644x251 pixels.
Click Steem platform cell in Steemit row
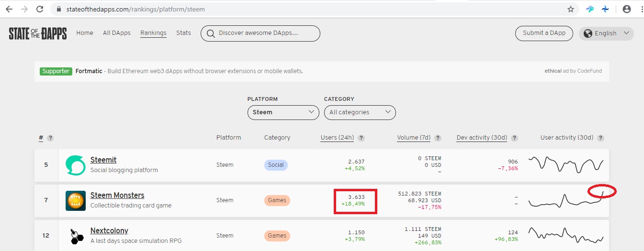click(225, 165)
